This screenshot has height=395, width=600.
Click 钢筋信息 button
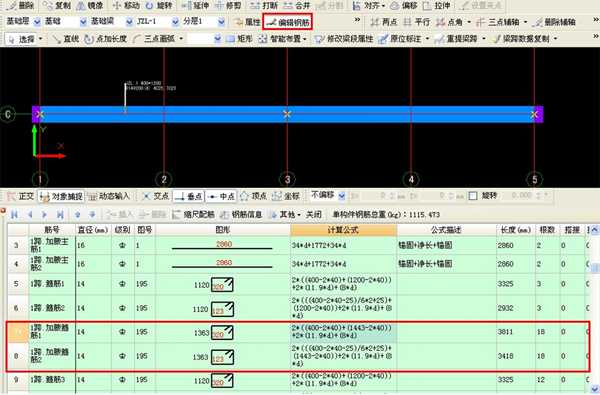click(x=241, y=214)
